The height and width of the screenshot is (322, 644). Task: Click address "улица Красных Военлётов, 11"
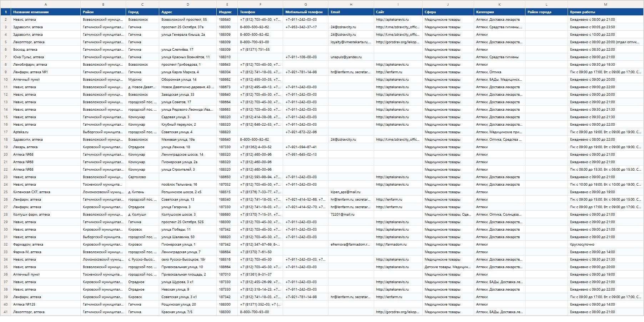(188, 57)
